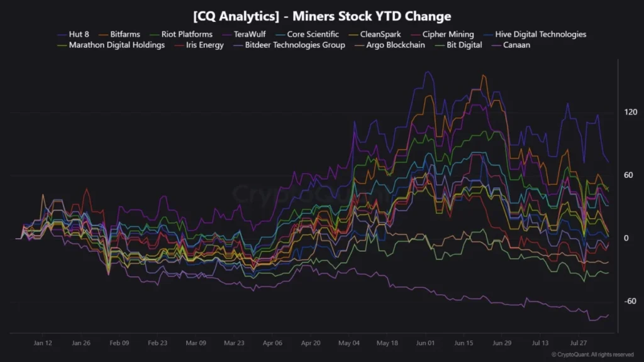Toggle Core Scientific legend entry

coord(307,35)
